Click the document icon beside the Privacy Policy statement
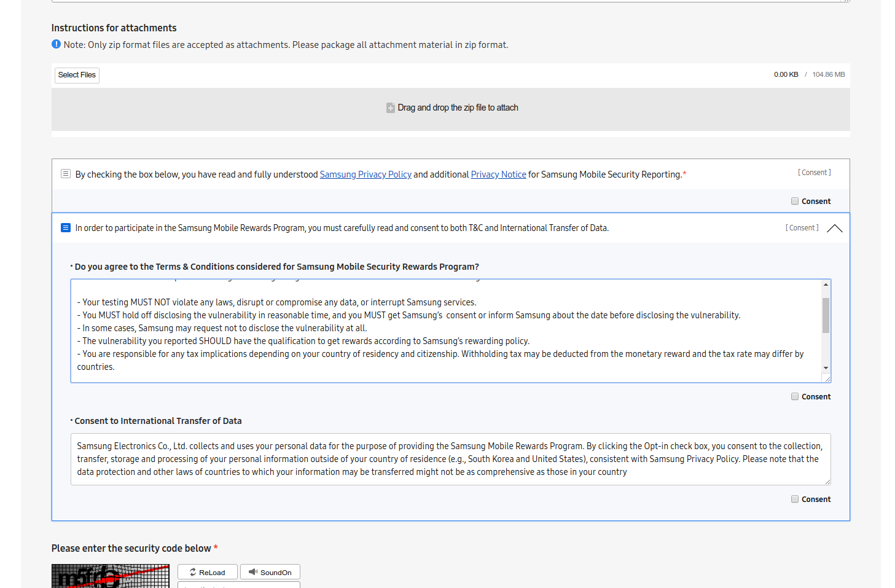The height and width of the screenshot is (588, 895). click(66, 174)
